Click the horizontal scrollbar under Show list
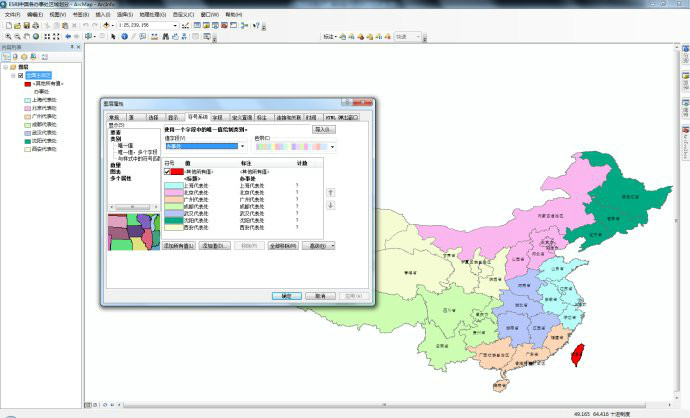The image size is (690, 418). [134, 207]
